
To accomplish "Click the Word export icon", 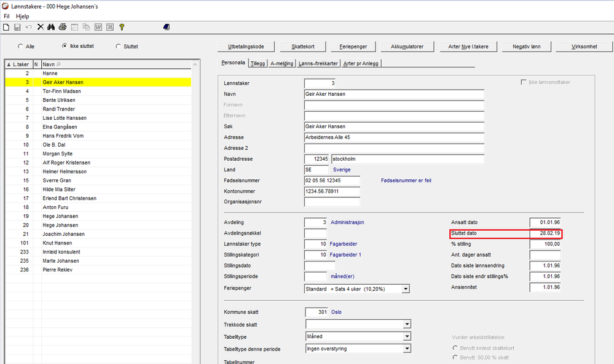I will [98, 27].
